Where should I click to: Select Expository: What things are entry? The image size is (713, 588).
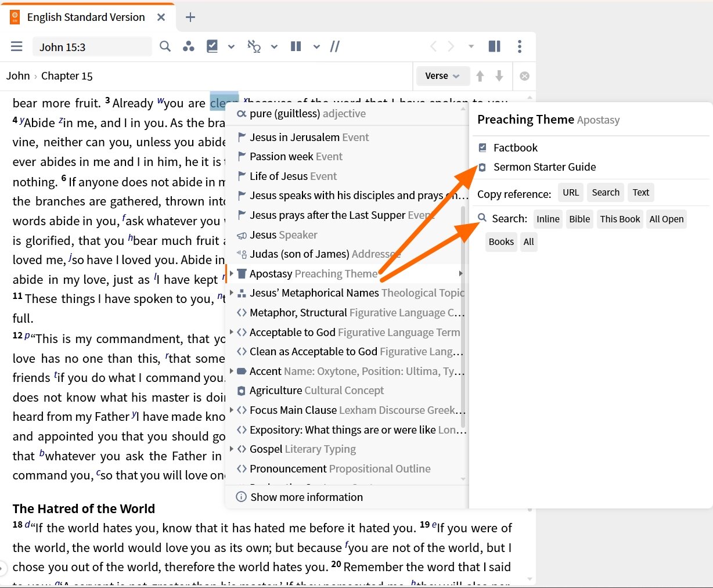[347, 430]
